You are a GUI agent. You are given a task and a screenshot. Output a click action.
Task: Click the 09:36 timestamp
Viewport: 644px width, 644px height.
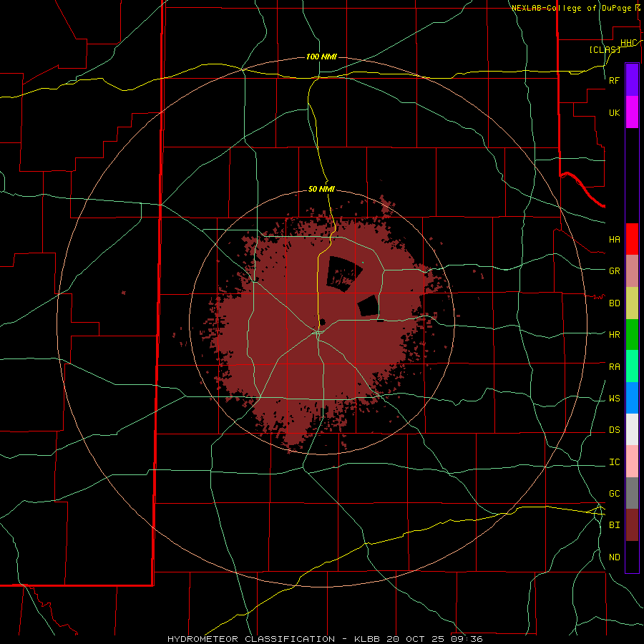click(x=467, y=639)
